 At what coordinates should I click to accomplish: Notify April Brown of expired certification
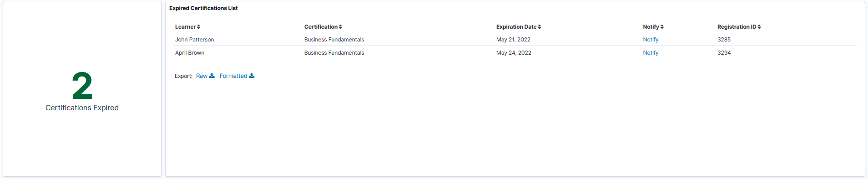(x=651, y=53)
